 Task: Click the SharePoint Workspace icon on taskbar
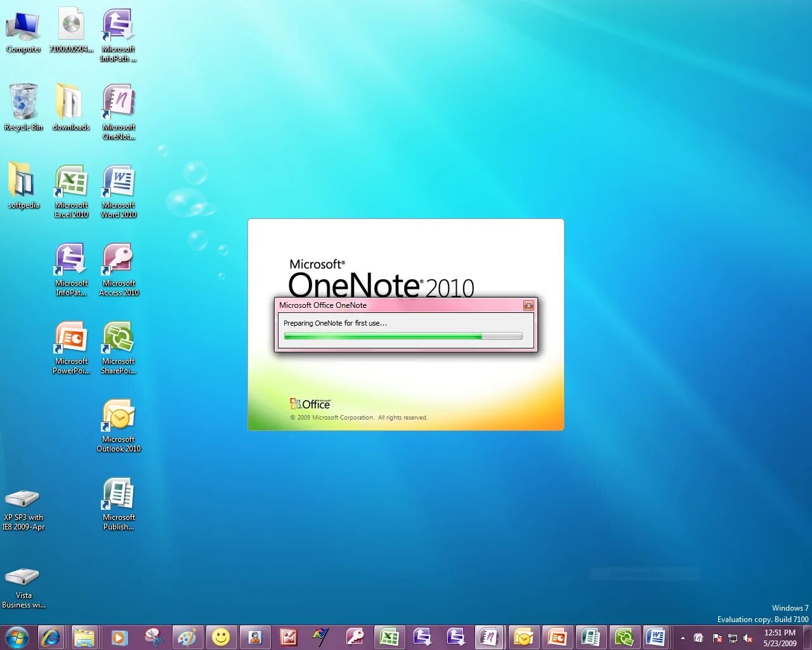(x=624, y=637)
